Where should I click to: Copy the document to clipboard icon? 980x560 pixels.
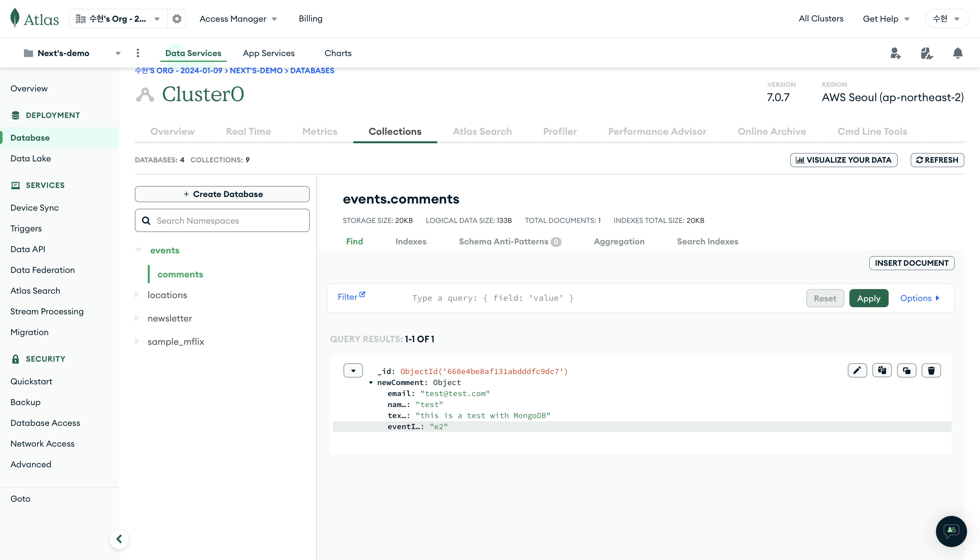pos(881,370)
